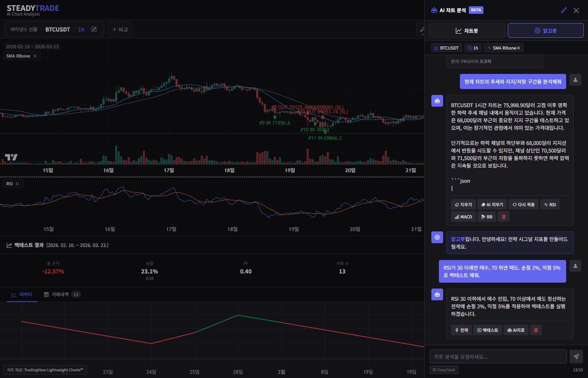Screen dimensions: 588x378
Task: Add a comparison with 비교 button
Action: tap(120, 29)
